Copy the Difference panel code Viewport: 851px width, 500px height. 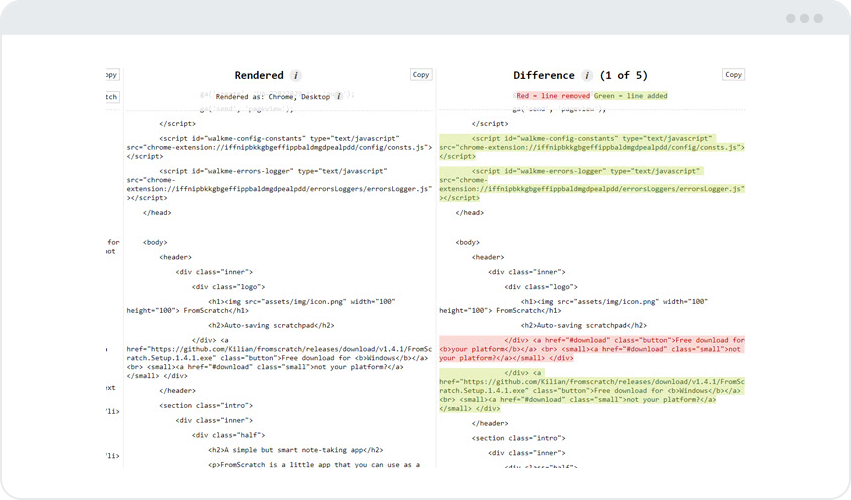click(x=733, y=75)
